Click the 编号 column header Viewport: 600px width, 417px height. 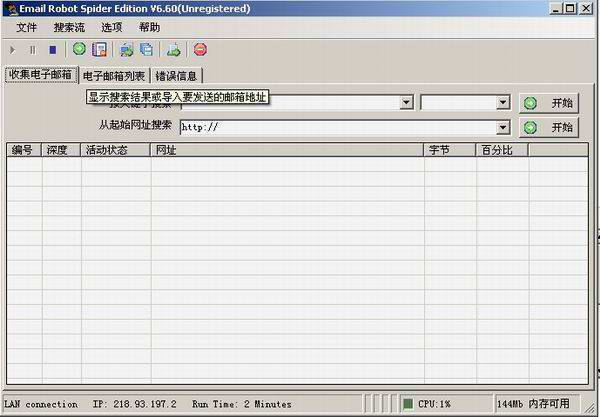pyautogui.click(x=24, y=150)
